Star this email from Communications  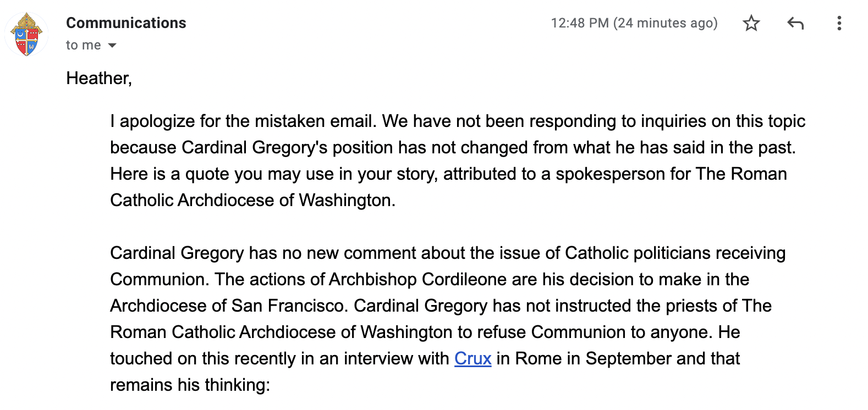[x=751, y=23]
